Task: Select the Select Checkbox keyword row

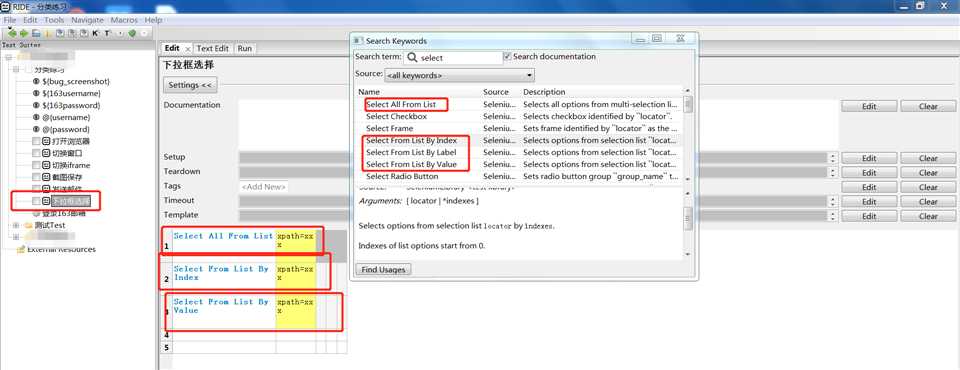Action: [520, 116]
